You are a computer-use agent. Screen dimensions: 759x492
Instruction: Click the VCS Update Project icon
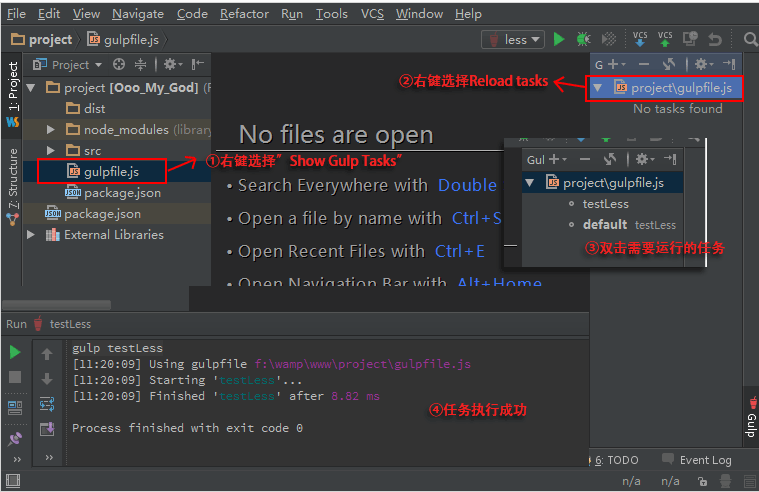pyautogui.click(x=640, y=39)
